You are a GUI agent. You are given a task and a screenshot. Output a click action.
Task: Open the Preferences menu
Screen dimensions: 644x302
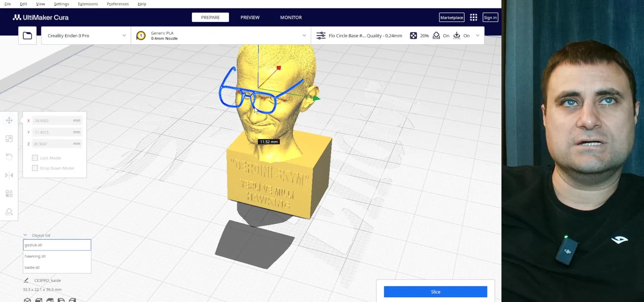click(x=118, y=4)
